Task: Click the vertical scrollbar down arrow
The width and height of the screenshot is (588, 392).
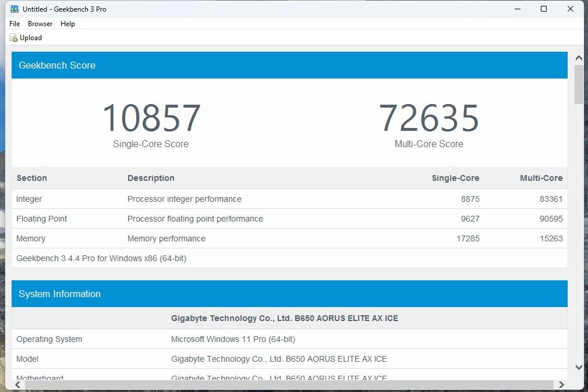Action: pos(579,367)
